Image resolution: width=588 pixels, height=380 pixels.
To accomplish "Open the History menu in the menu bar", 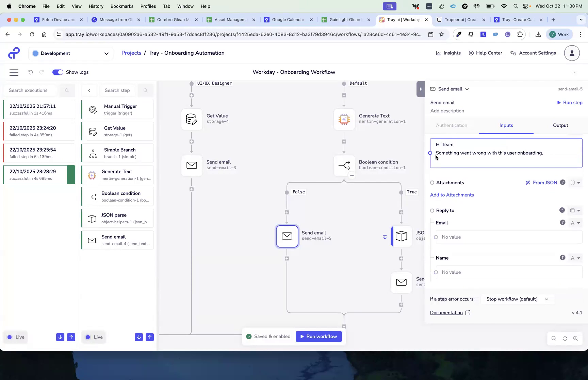I will pos(96,6).
